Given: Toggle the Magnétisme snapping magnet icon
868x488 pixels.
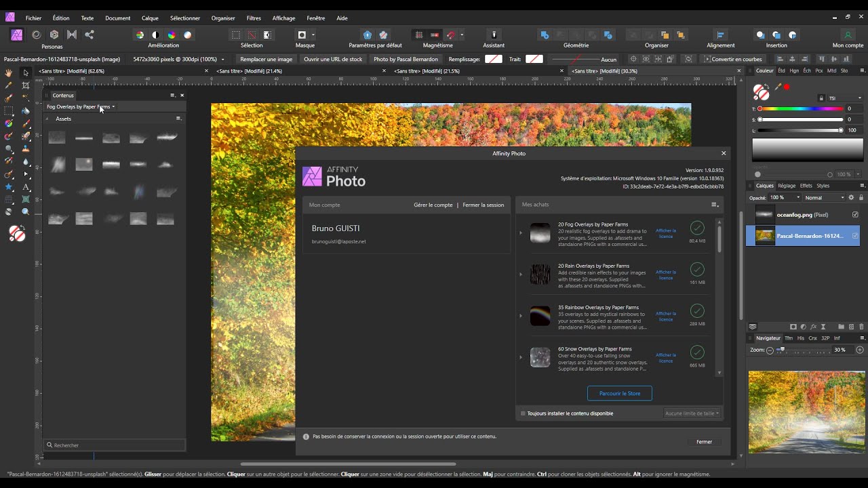Looking at the screenshot, I should tap(451, 35).
